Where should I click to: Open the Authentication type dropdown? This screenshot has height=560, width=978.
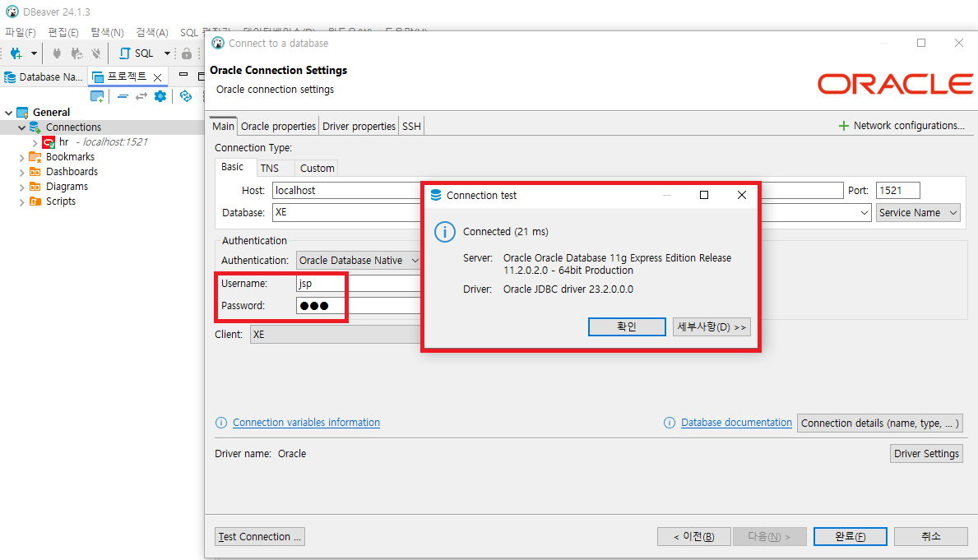pos(358,261)
